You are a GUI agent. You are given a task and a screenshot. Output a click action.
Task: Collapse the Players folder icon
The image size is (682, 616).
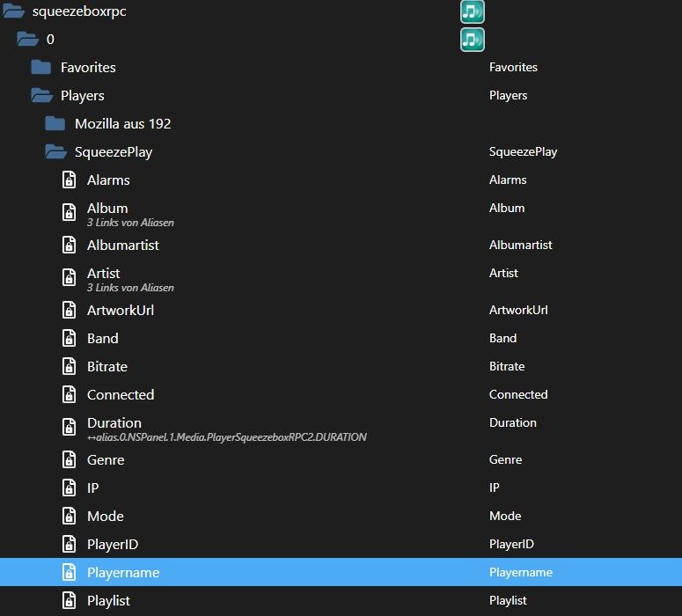pyautogui.click(x=41, y=95)
